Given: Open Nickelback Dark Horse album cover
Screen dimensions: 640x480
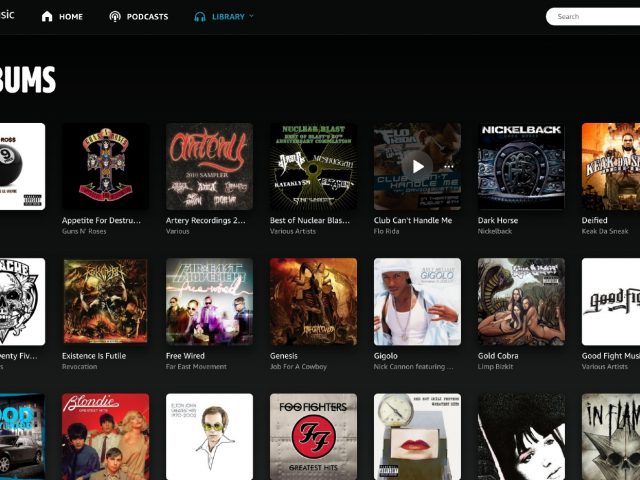Looking at the screenshot, I should tap(521, 167).
